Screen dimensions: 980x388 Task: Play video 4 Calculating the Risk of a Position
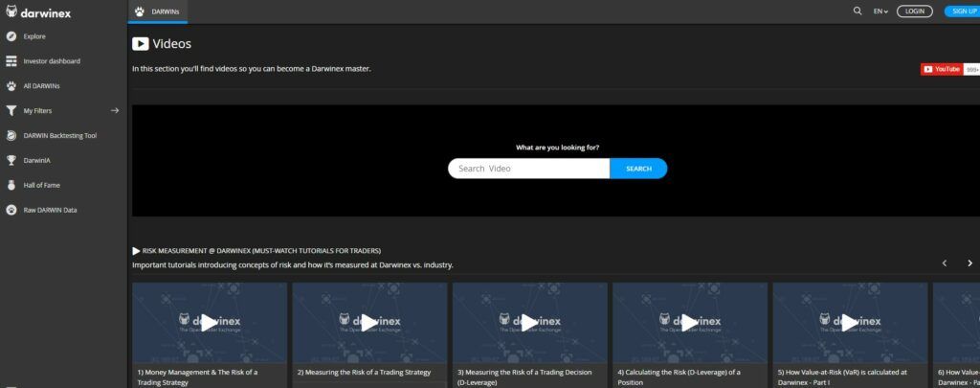(x=689, y=323)
